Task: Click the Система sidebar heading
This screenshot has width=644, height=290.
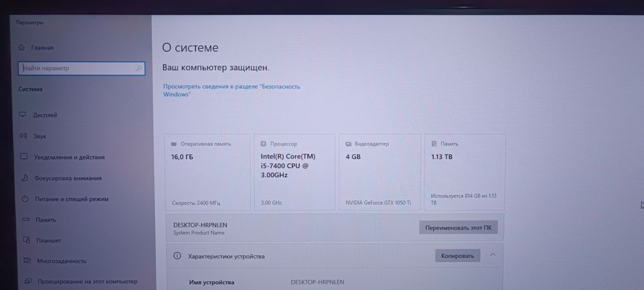Action: 30,89
